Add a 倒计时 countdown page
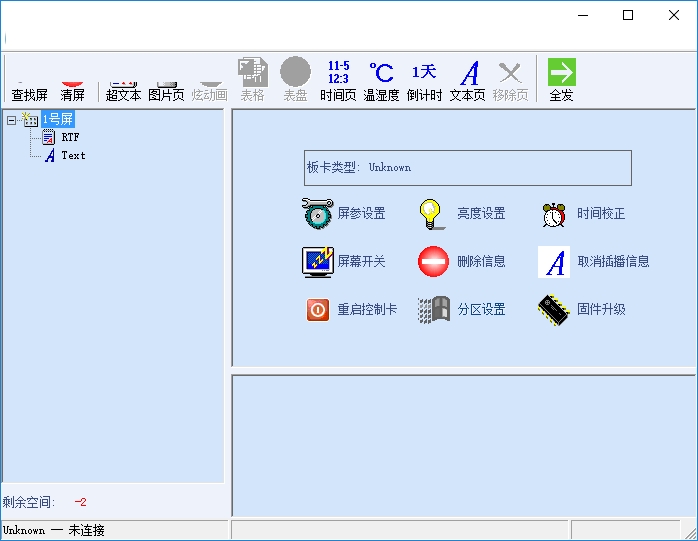 pos(424,80)
